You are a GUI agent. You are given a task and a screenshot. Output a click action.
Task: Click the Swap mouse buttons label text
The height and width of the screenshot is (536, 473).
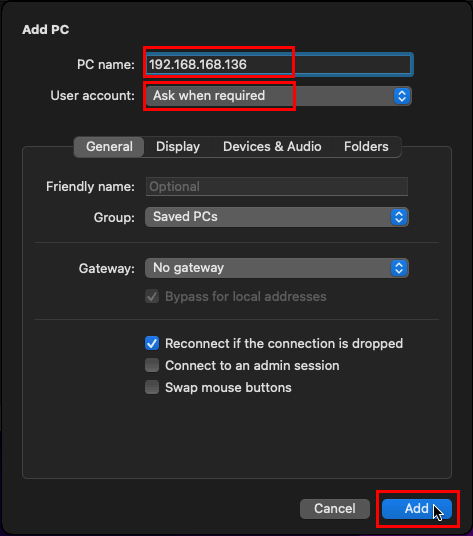tap(228, 388)
